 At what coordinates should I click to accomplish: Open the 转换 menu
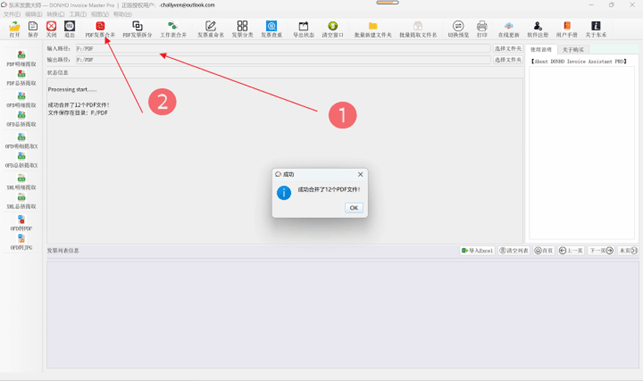tap(56, 14)
